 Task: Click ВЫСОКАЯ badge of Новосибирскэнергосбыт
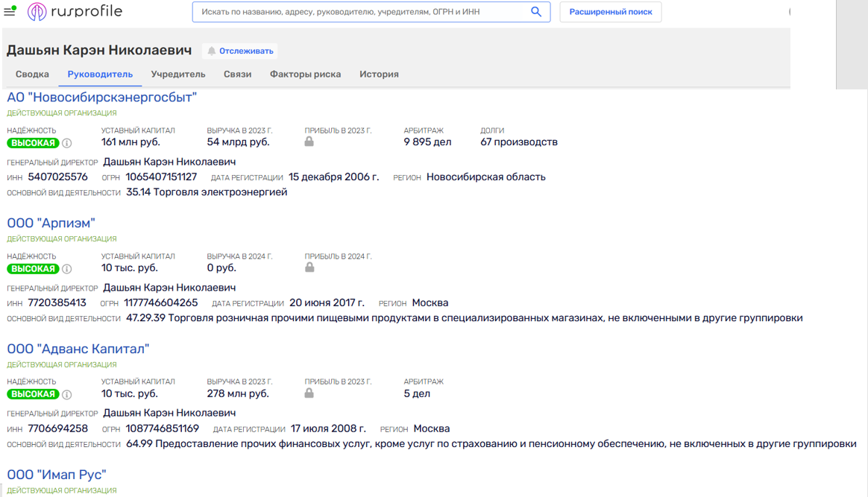34,143
